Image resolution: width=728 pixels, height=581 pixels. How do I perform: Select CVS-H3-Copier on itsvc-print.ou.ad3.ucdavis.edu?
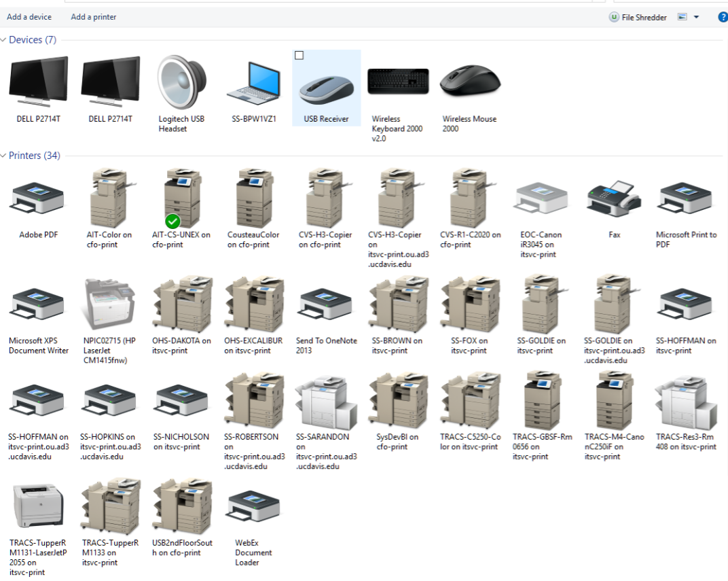pyautogui.click(x=399, y=218)
